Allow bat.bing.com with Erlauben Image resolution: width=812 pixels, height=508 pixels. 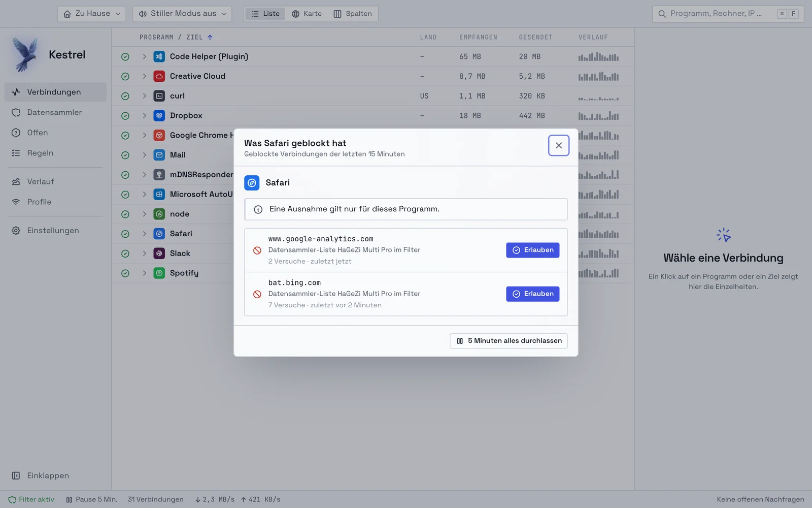pyautogui.click(x=532, y=294)
